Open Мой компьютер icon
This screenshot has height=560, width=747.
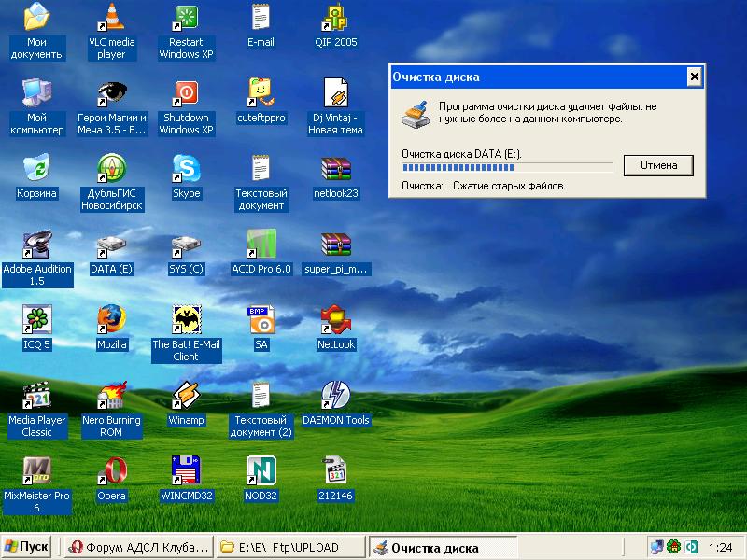tap(36, 92)
